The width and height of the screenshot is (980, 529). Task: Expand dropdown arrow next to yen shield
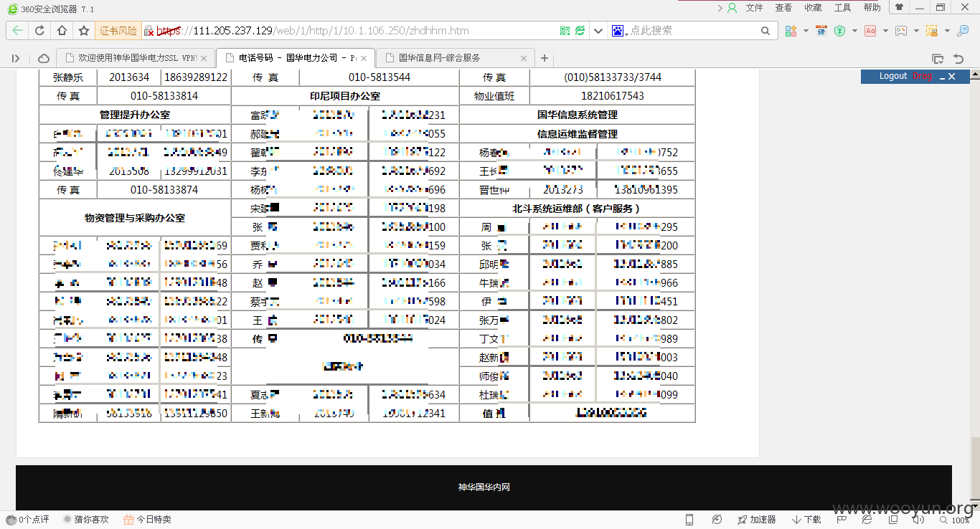click(854, 31)
